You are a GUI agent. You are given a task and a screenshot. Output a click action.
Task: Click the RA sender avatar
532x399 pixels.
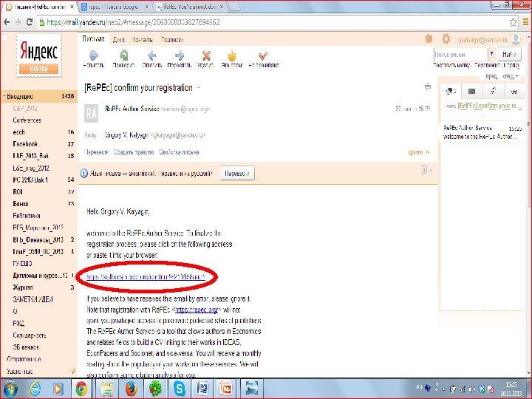tap(92, 113)
